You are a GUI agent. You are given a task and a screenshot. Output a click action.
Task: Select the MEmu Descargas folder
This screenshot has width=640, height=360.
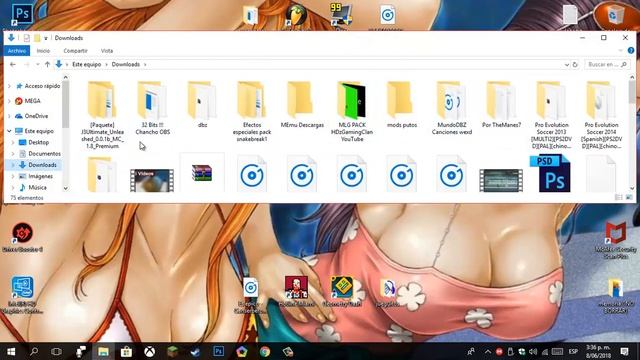tap(302, 105)
